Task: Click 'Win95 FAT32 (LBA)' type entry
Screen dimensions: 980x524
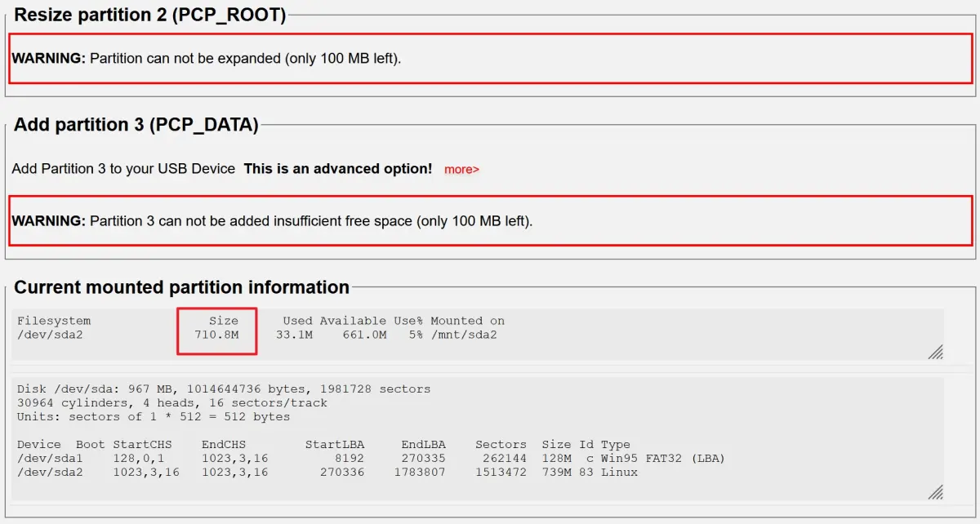Action: (663, 459)
